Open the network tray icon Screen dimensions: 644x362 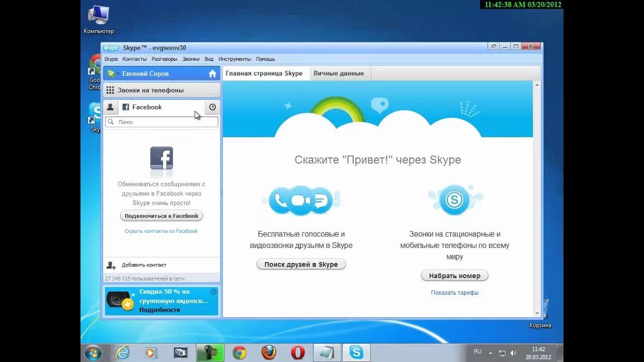pos(502,353)
